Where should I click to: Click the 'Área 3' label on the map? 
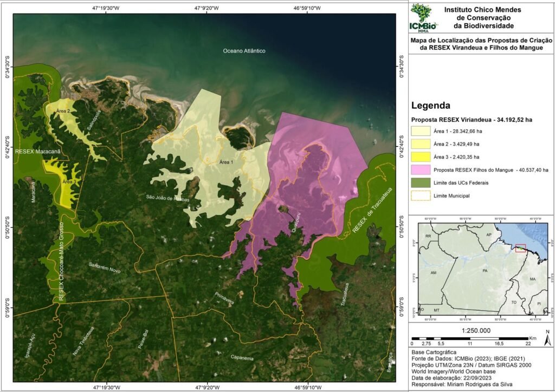[x=69, y=182]
